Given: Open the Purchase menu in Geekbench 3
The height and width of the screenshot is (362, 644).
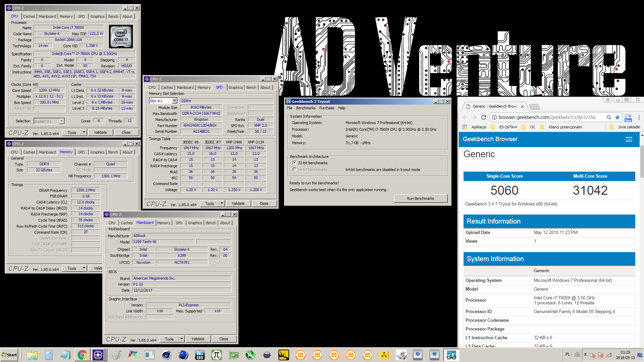Looking at the screenshot, I should [x=326, y=108].
